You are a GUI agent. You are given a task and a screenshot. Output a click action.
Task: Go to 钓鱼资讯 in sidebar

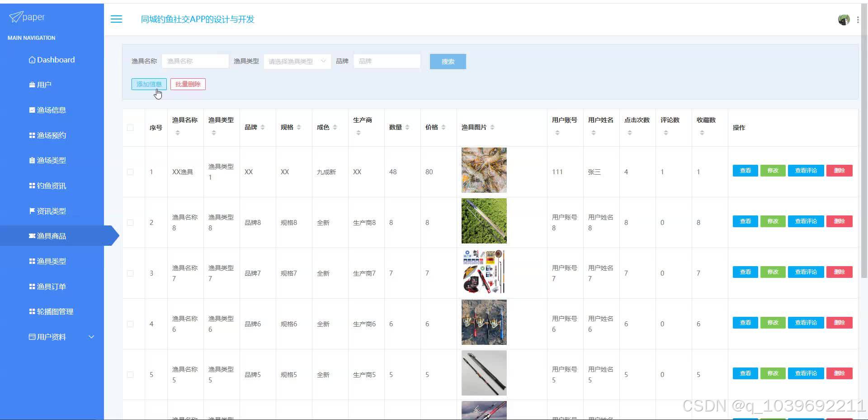coord(52,186)
